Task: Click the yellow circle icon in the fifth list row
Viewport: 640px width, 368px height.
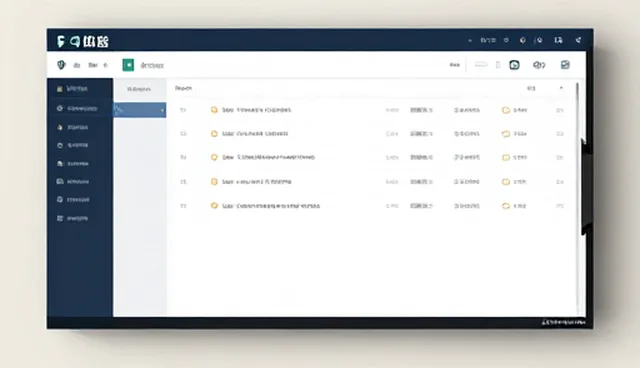Action: pos(214,206)
